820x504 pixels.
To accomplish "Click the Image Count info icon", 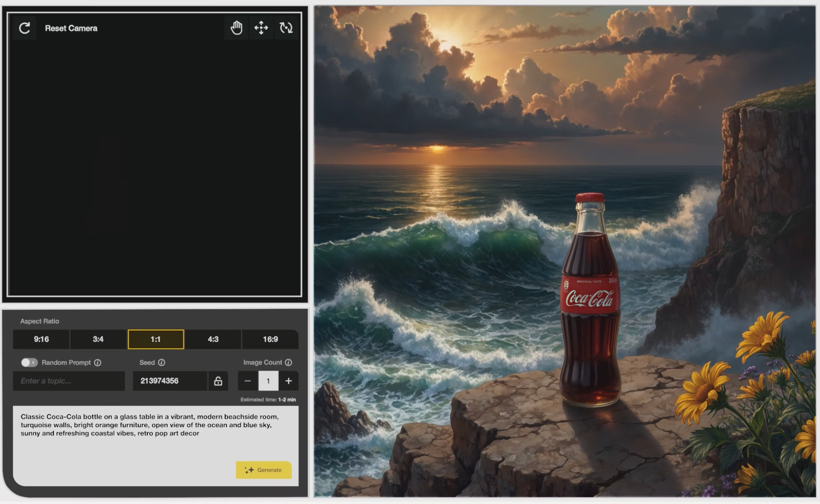I will coord(288,362).
